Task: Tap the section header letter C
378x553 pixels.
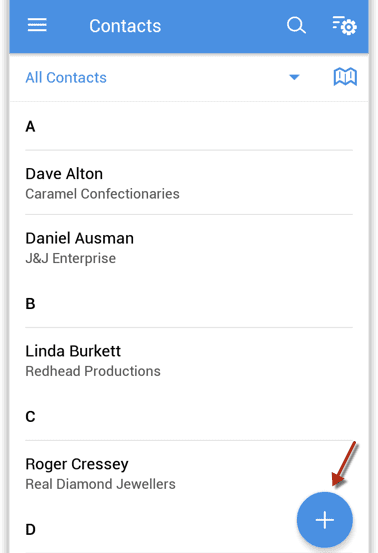Action: [30, 417]
